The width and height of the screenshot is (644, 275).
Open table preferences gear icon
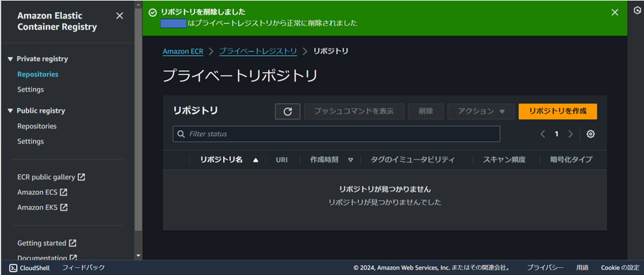[591, 134]
